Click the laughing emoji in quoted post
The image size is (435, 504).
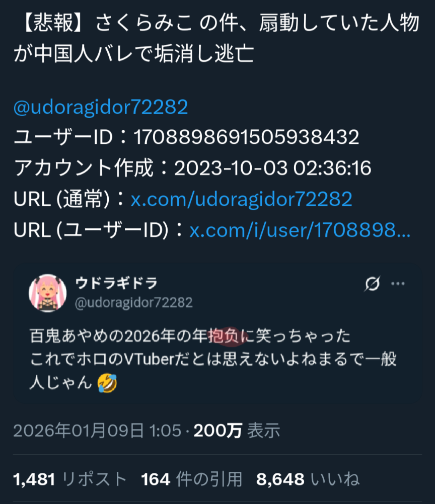pyautogui.click(x=107, y=383)
